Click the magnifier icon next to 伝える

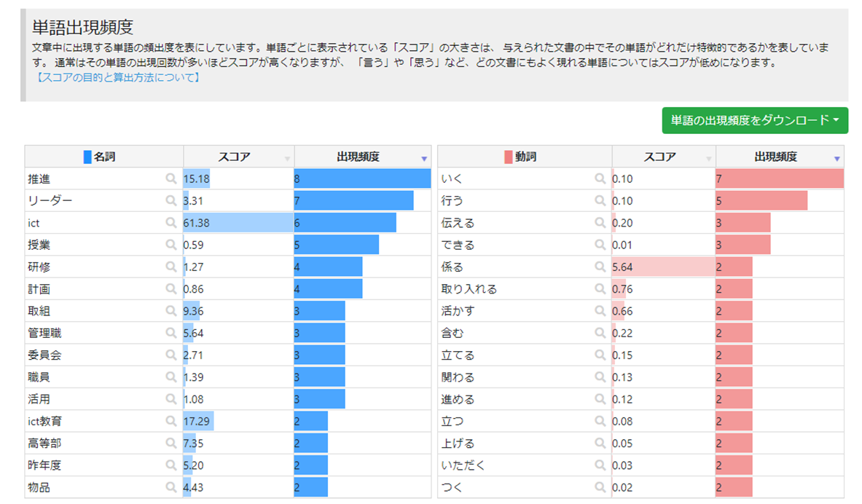[600, 223]
